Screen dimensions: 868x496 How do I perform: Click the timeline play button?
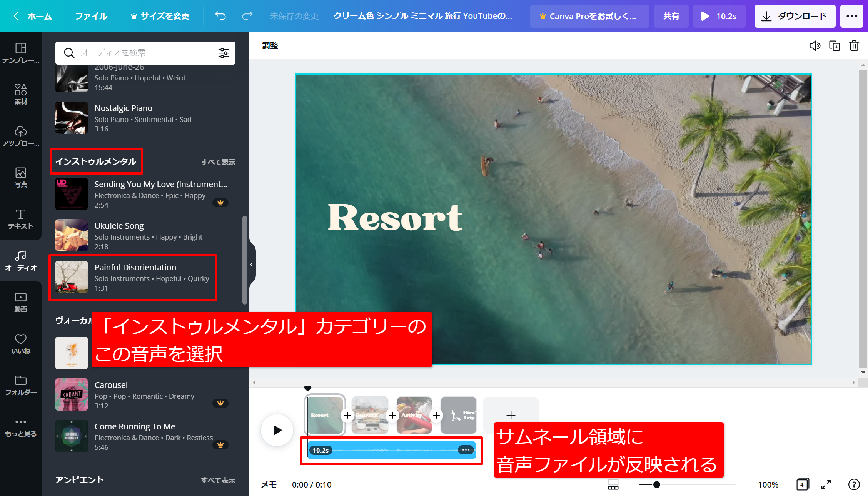(277, 430)
